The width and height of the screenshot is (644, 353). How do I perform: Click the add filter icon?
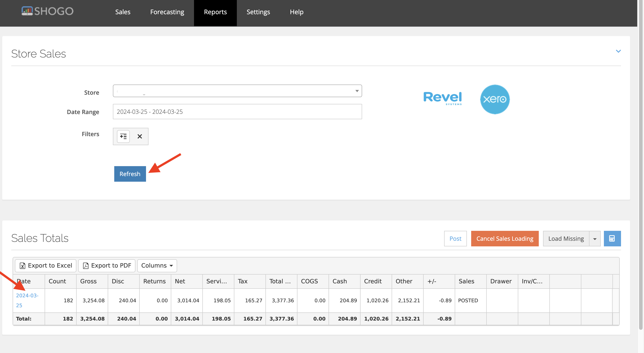click(123, 136)
